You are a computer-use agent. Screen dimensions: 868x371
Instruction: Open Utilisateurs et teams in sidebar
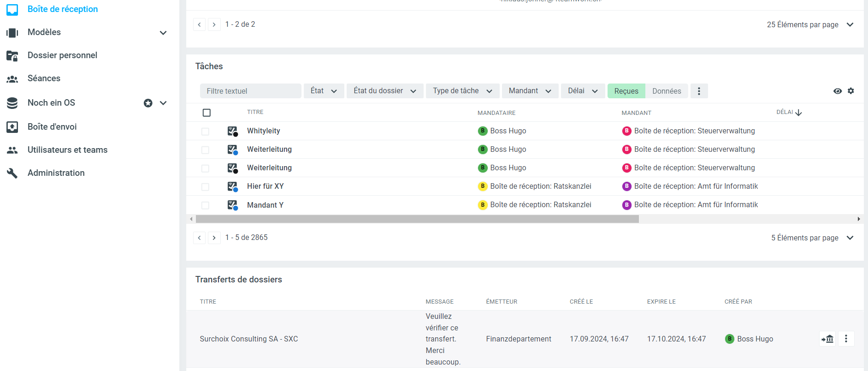(x=67, y=150)
